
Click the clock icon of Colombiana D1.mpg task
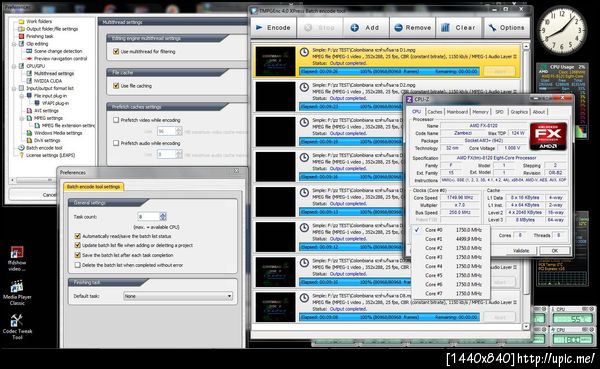(x=304, y=52)
